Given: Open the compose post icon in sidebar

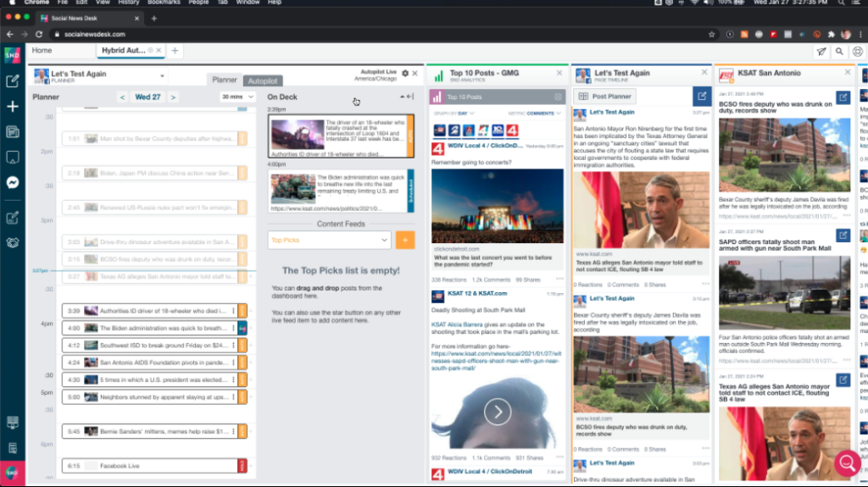Looking at the screenshot, I should (12, 80).
